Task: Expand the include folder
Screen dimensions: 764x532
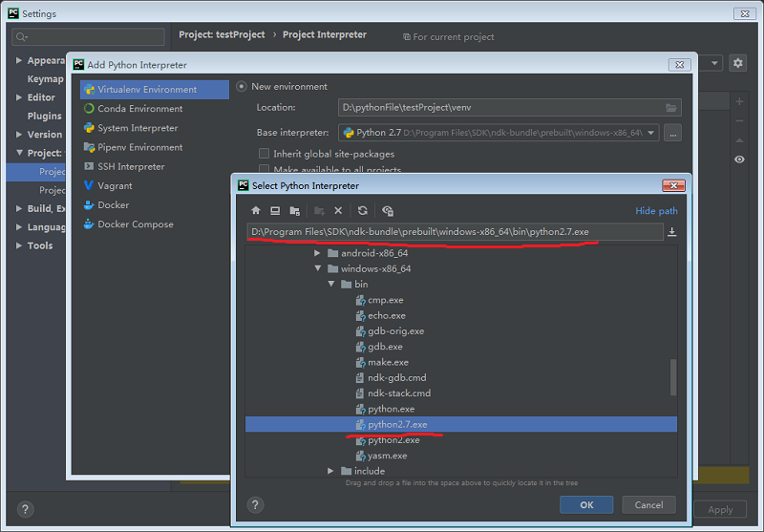Action: (x=330, y=471)
